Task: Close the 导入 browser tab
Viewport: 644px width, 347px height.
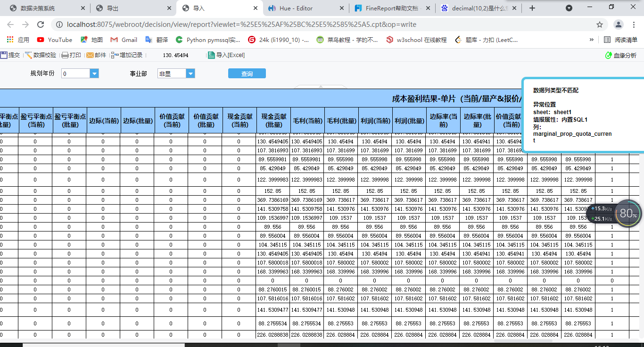Action: click(x=256, y=8)
